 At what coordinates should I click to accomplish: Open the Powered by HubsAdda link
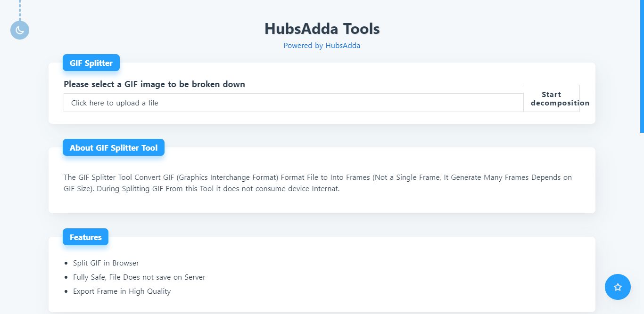point(322,46)
